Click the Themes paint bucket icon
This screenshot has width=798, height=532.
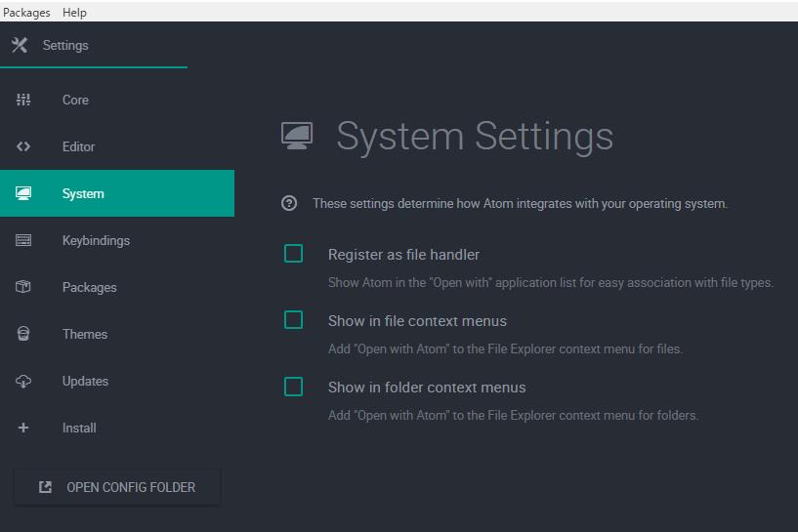tap(23, 334)
